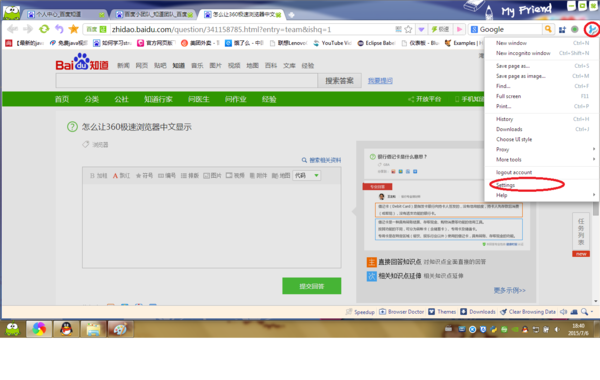Go back with the back arrow

click(x=13, y=29)
